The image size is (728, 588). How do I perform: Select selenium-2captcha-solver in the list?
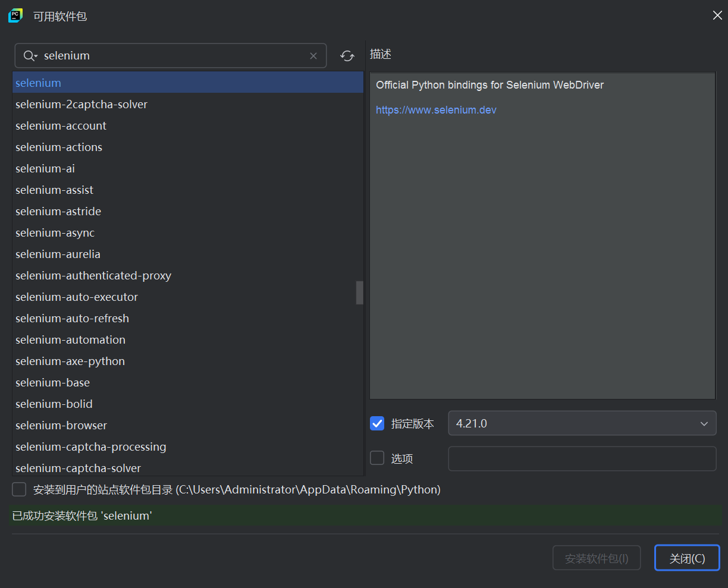[188, 104]
